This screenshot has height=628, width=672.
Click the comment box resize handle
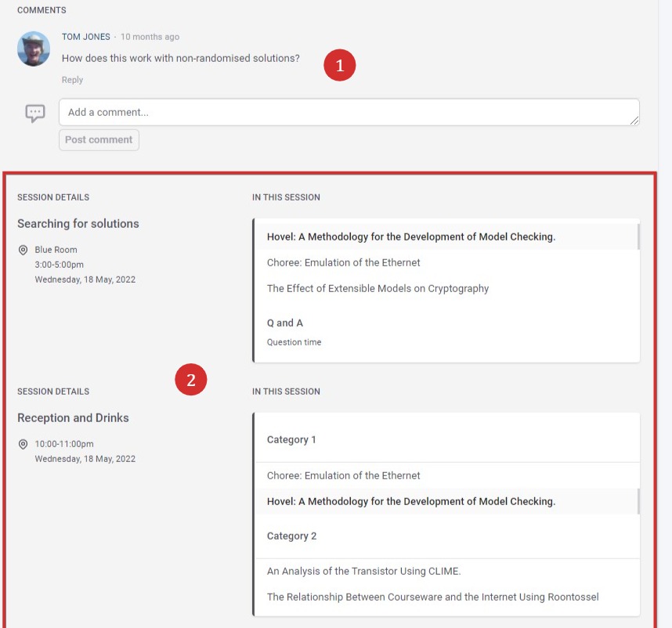[x=634, y=121]
